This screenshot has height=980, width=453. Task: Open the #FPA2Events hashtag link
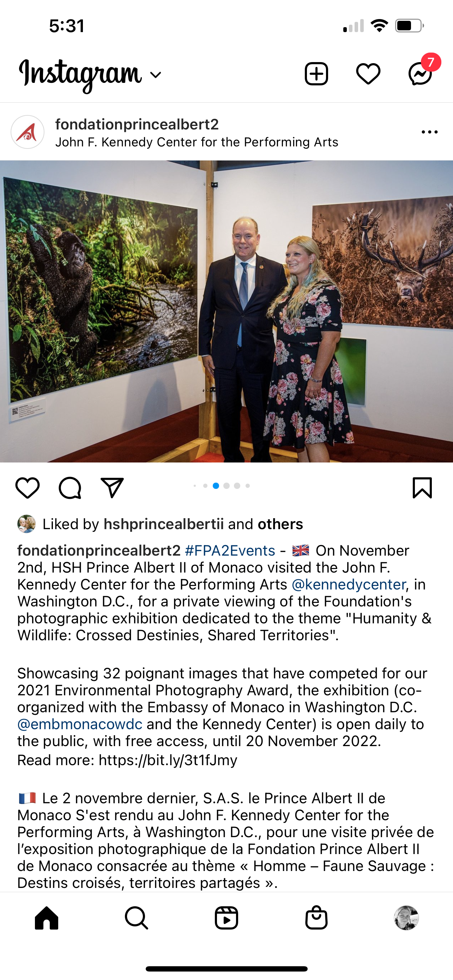click(230, 550)
